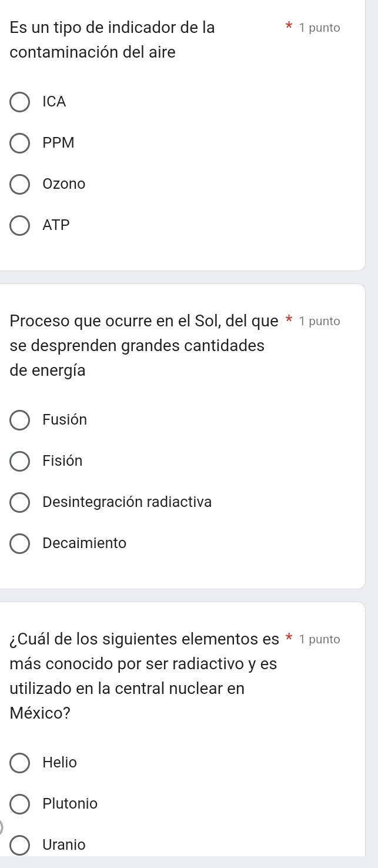Pick Ozono as the answer

pyautogui.click(x=20, y=184)
